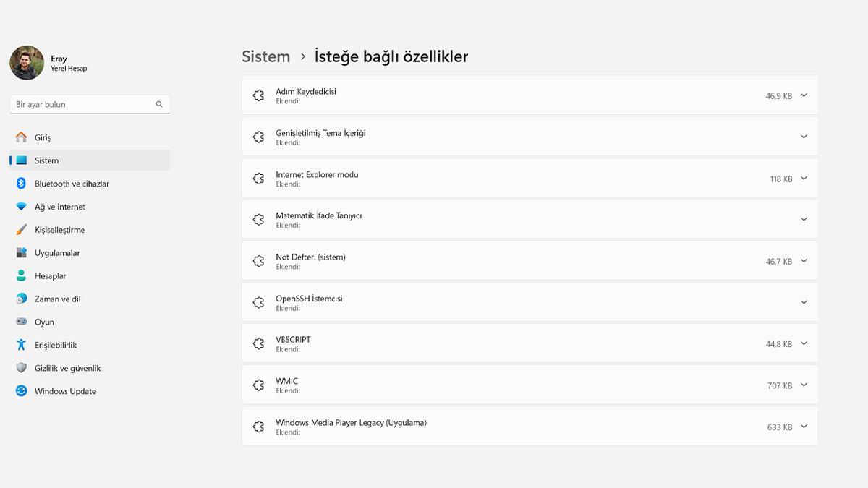Click the Sistem breadcrumb link

point(265,56)
